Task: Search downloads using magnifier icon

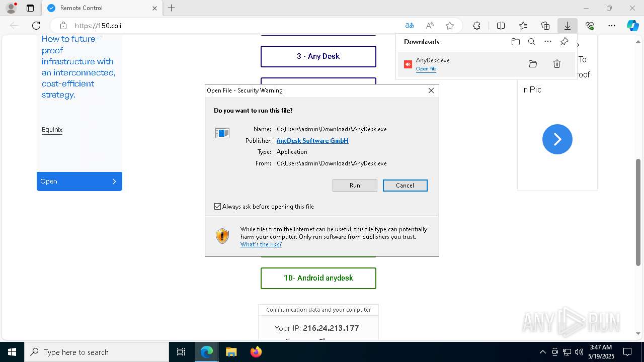Action: pyautogui.click(x=532, y=42)
